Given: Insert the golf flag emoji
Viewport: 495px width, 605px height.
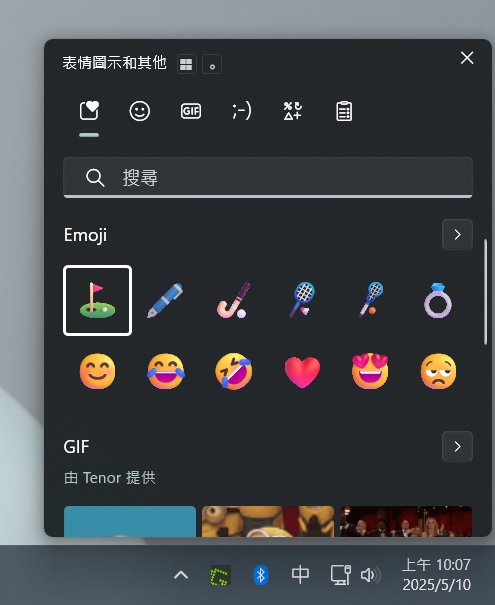Looking at the screenshot, I should click(x=98, y=300).
